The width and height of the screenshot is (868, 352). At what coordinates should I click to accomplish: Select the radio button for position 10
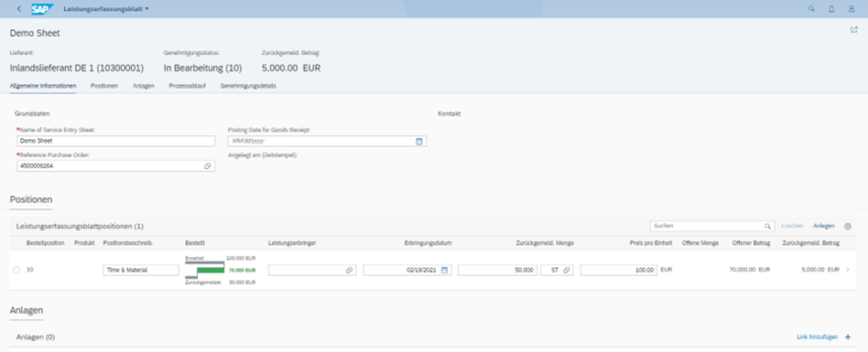(16, 270)
